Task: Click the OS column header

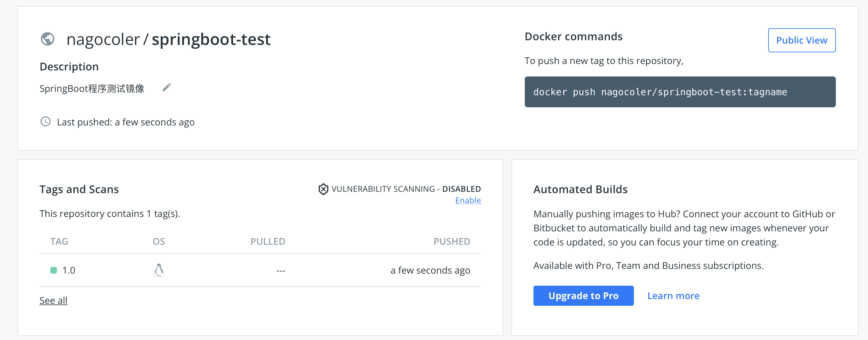Action: click(x=159, y=241)
